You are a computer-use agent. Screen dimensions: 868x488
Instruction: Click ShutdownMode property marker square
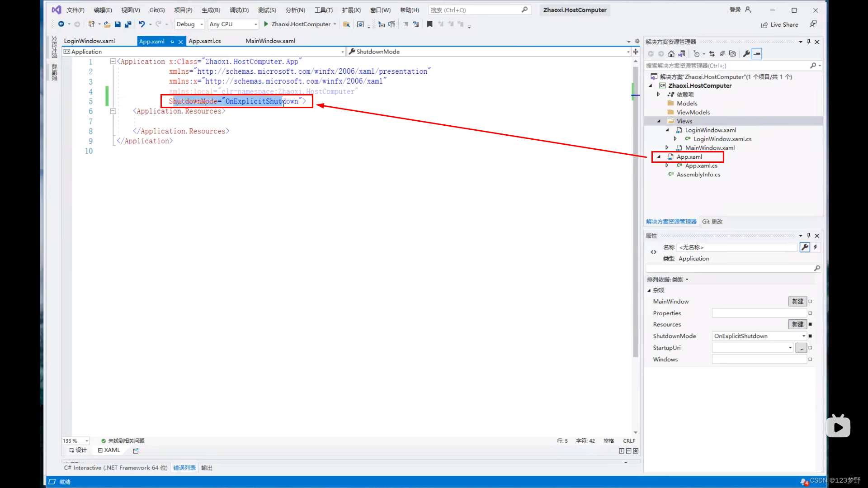click(810, 336)
